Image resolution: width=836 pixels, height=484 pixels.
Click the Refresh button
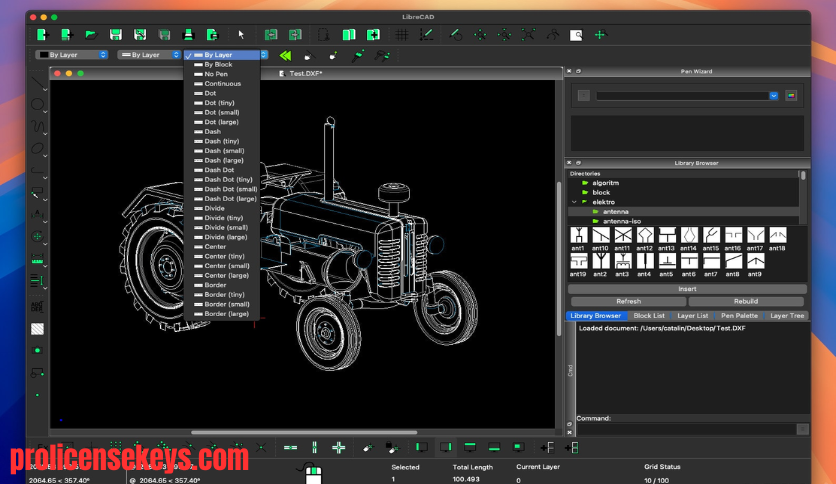[628, 301]
